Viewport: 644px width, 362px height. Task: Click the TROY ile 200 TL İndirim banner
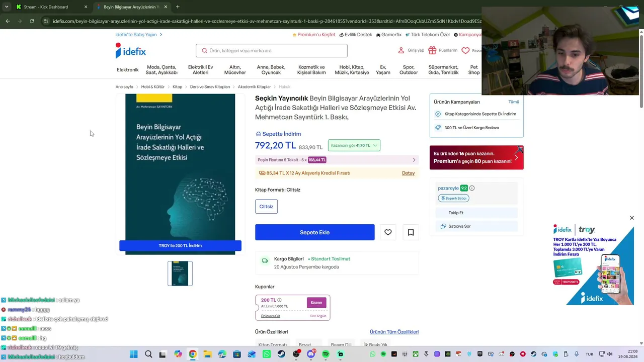click(x=180, y=246)
